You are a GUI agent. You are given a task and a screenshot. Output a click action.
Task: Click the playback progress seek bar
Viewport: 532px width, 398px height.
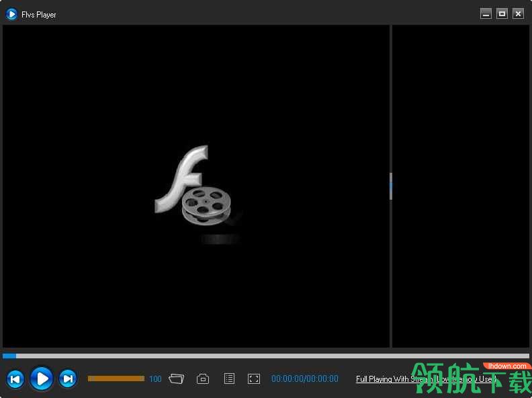(265, 356)
